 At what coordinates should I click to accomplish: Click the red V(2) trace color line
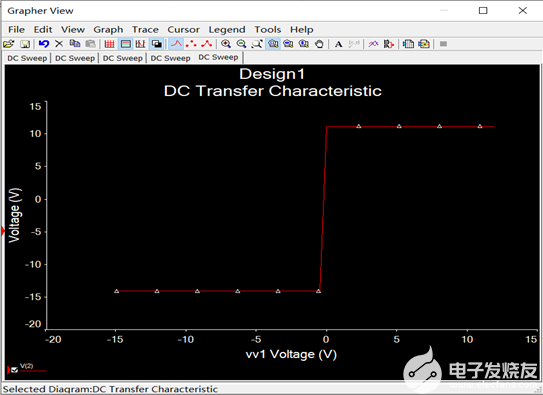click(x=33, y=371)
